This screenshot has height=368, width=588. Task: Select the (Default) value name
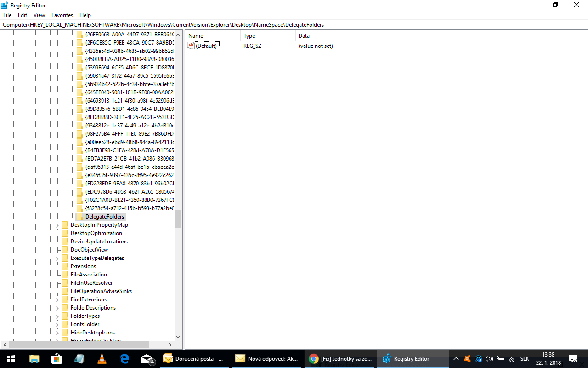[207, 46]
